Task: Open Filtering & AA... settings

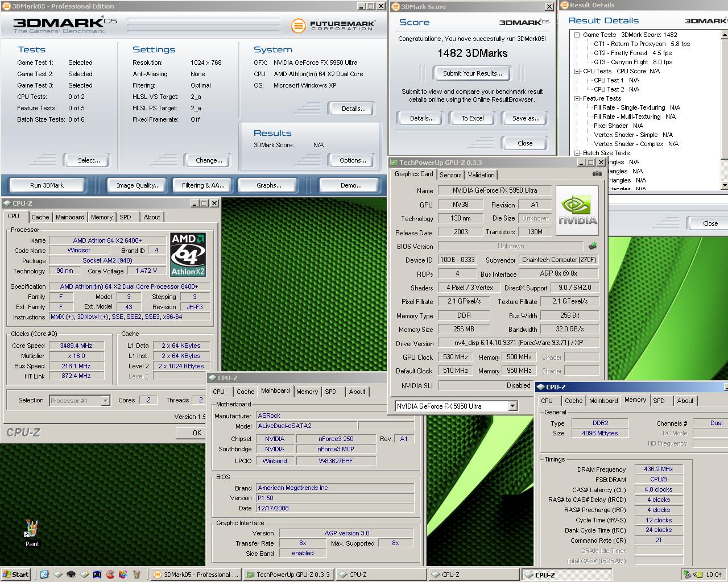Action: [203, 185]
